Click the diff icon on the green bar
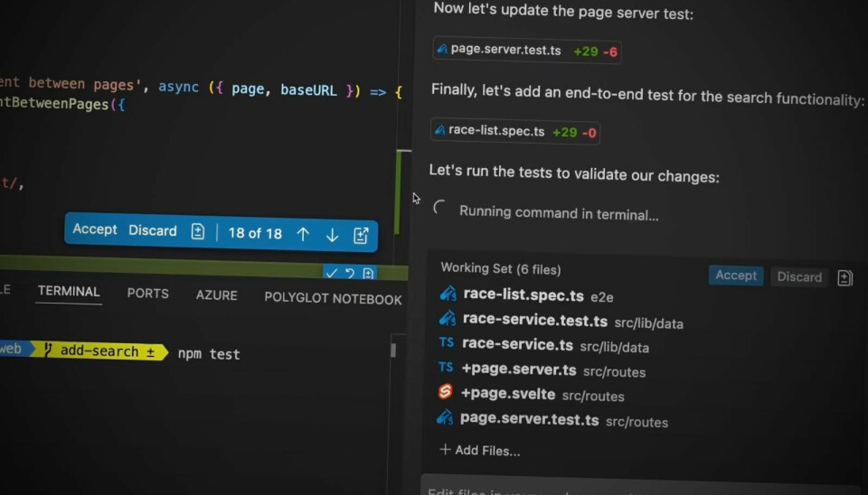The image size is (868, 495). [x=368, y=274]
